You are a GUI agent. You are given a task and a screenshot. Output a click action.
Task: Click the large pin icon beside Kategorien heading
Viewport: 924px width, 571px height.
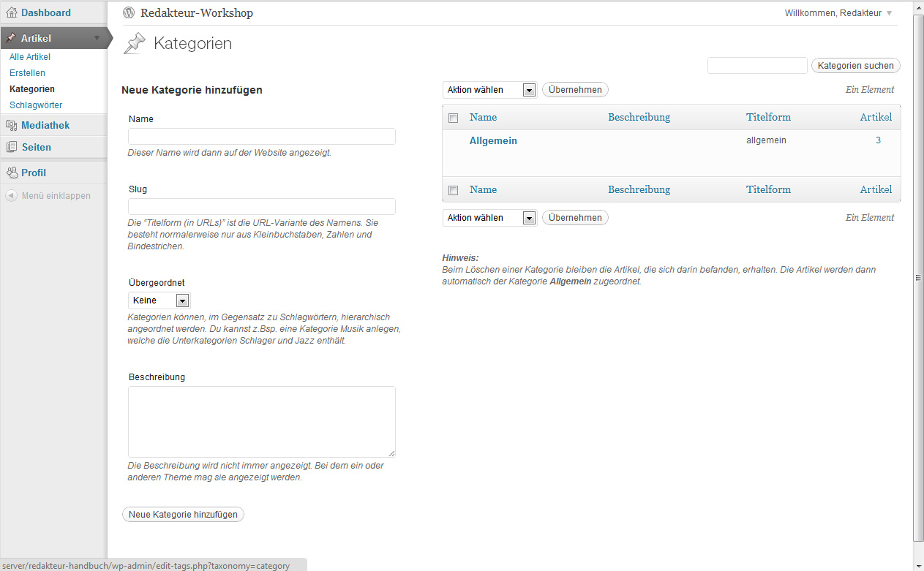click(x=135, y=44)
